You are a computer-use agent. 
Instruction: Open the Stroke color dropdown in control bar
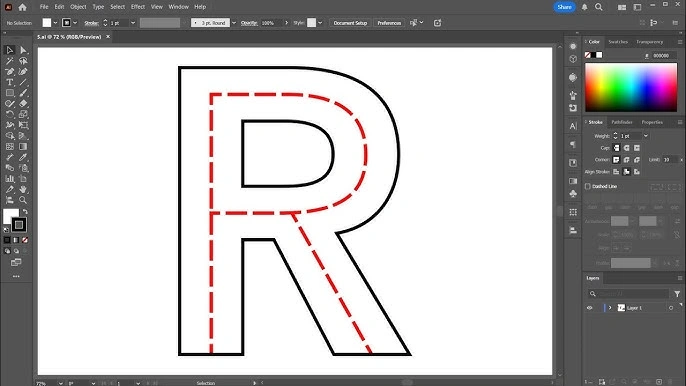[x=75, y=23]
